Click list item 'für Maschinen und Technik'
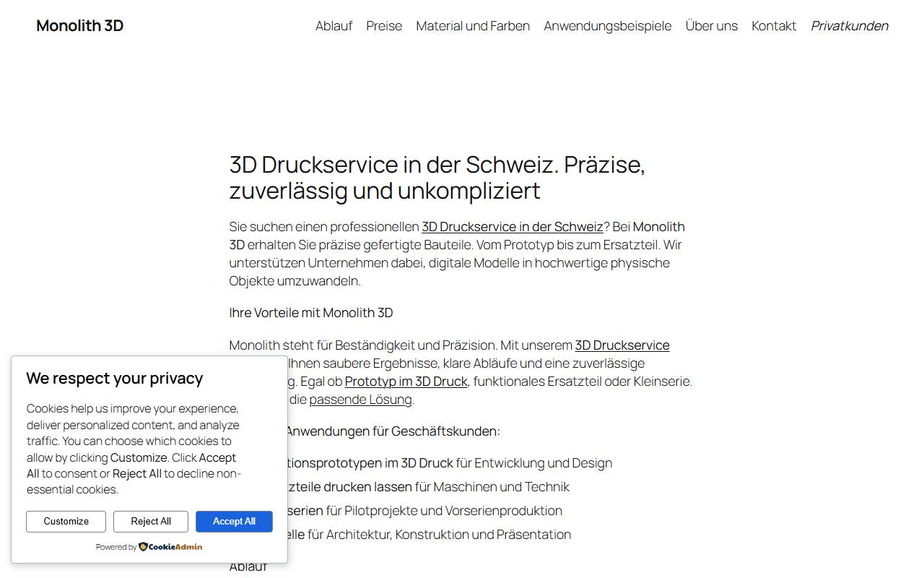Image resolution: width=924 pixels, height=578 pixels. [x=492, y=487]
